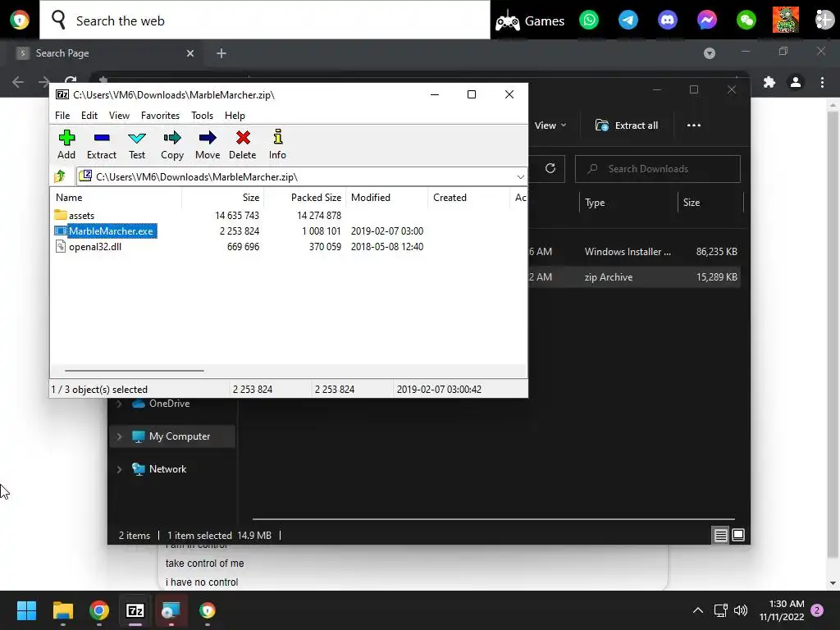Image resolution: width=840 pixels, height=630 pixels.
Task: Expand the My Computer tree node
Action: click(x=120, y=436)
